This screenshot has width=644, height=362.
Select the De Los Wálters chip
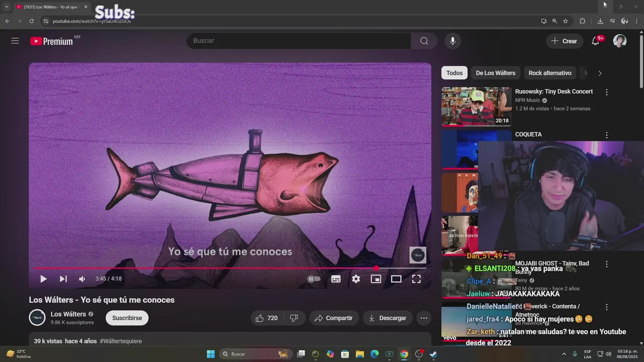[496, 73]
